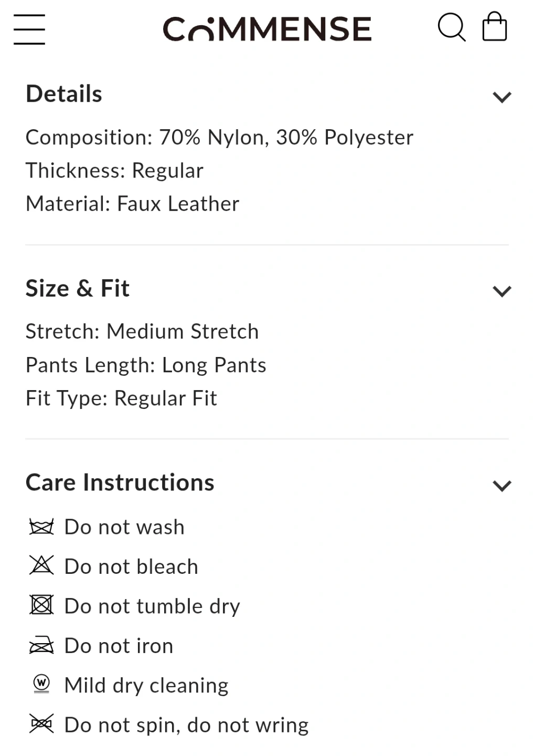Collapse the Details section chevron
Viewport: 534px width, 756px height.
pyautogui.click(x=501, y=97)
